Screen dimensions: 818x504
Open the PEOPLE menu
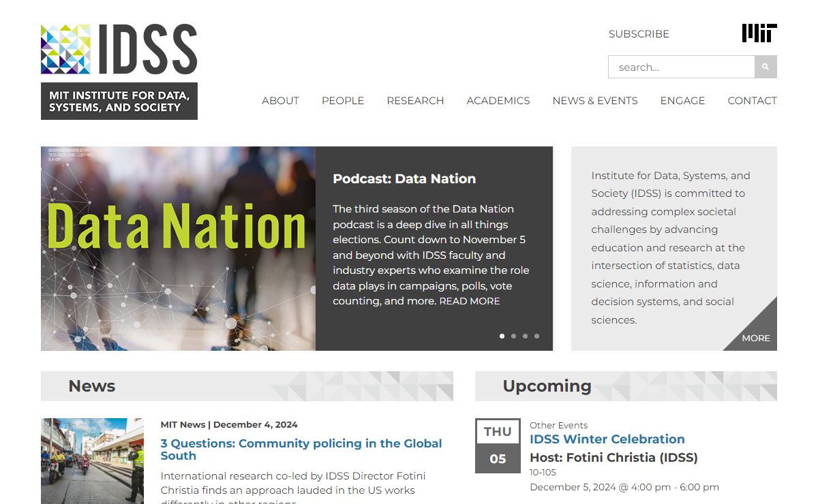[x=343, y=100]
